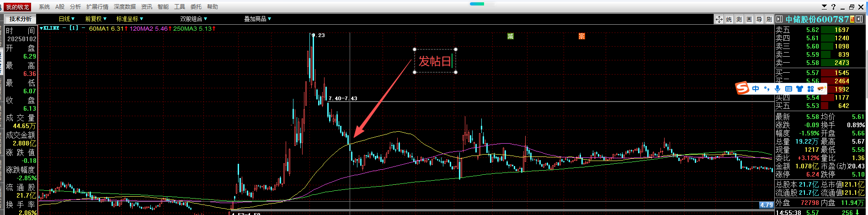Click the 刷 refresh toolbar button

click(x=769, y=19)
